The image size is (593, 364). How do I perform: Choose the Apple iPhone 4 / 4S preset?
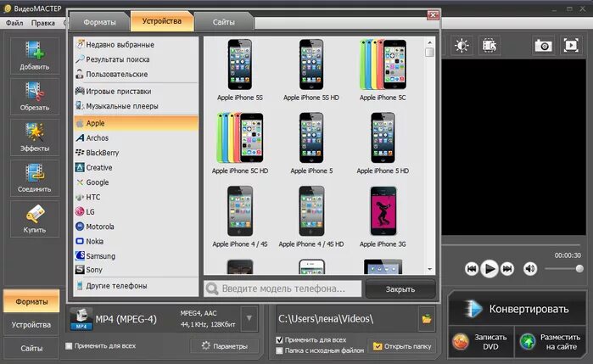point(240,217)
